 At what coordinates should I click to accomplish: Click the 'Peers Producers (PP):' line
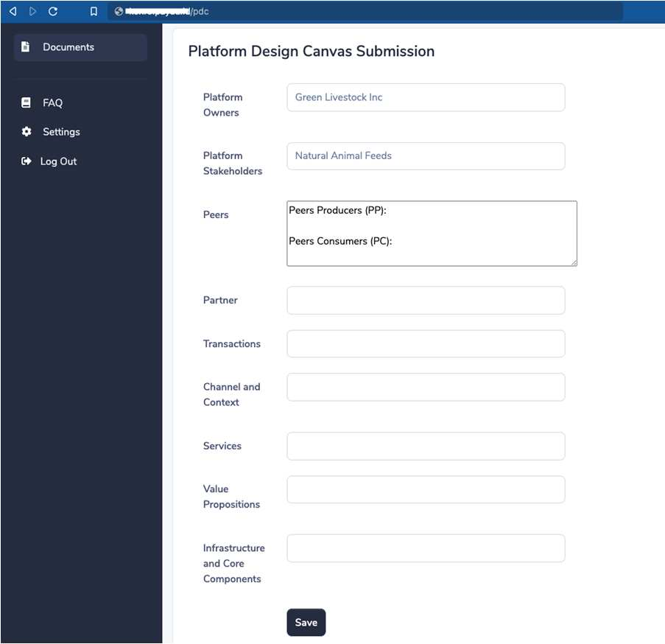tap(337, 211)
